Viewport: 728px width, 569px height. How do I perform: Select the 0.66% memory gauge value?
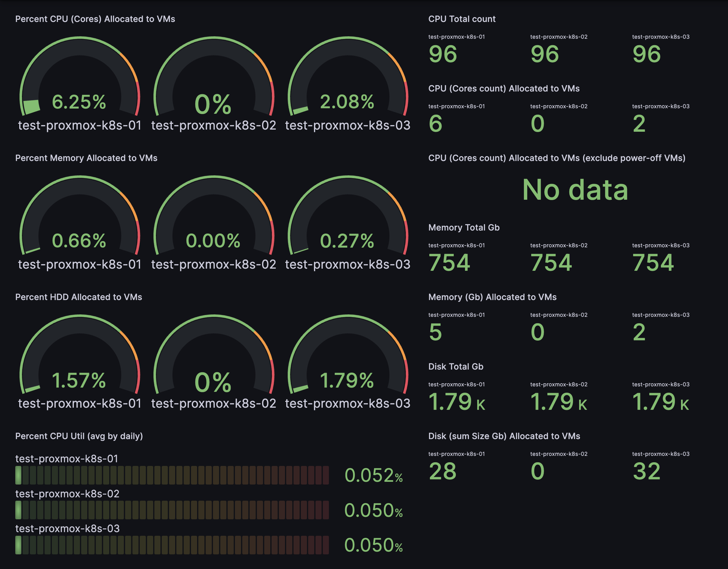79,241
